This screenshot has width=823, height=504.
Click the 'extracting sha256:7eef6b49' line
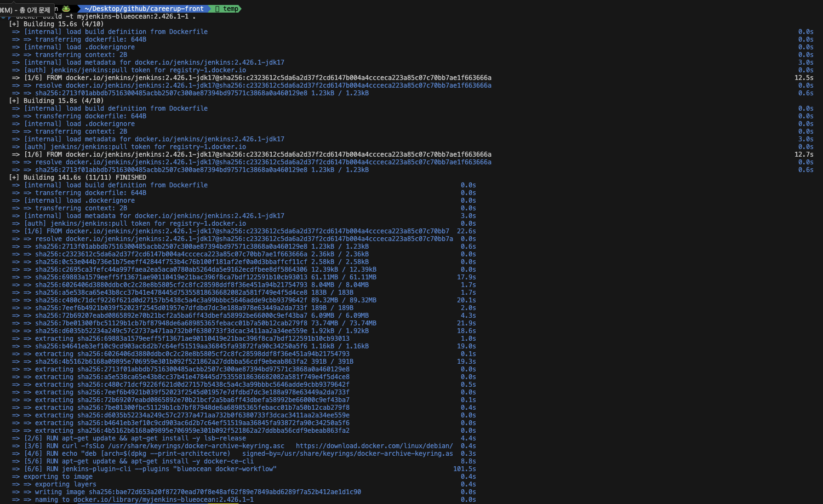coord(181,392)
